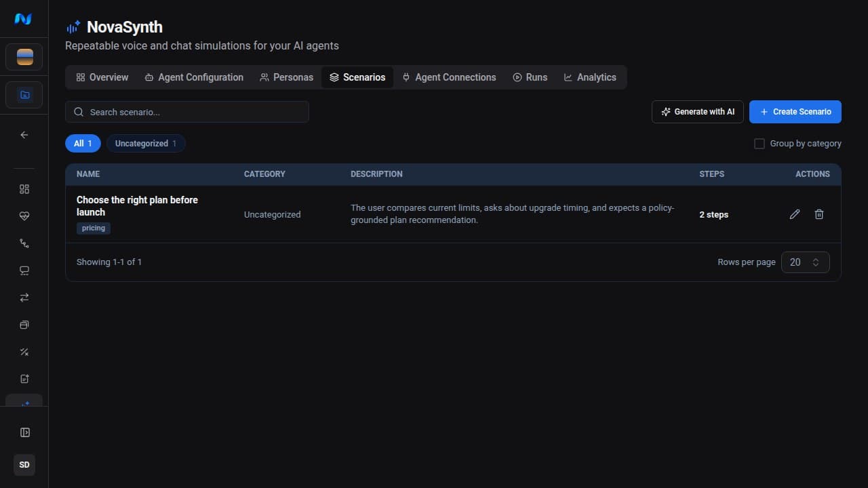The image size is (868, 488).
Task: Open the workspace avatar switcher
Action: pos(24,57)
